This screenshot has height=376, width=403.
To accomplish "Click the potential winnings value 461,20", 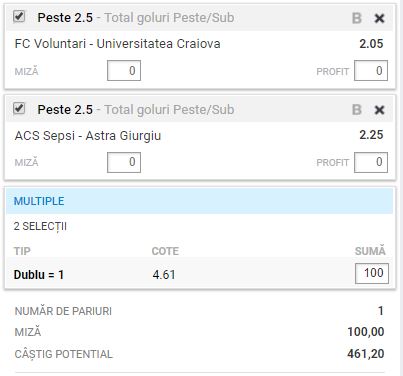I will (x=366, y=354).
